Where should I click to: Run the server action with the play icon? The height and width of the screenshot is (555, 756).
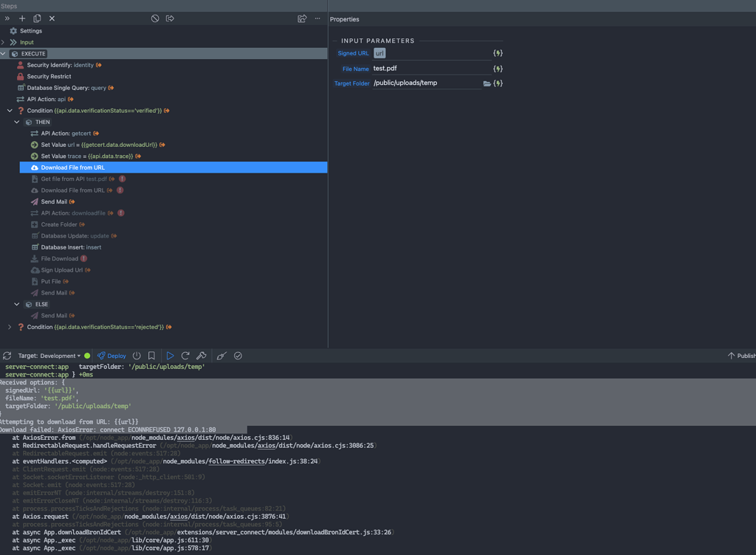pos(170,356)
